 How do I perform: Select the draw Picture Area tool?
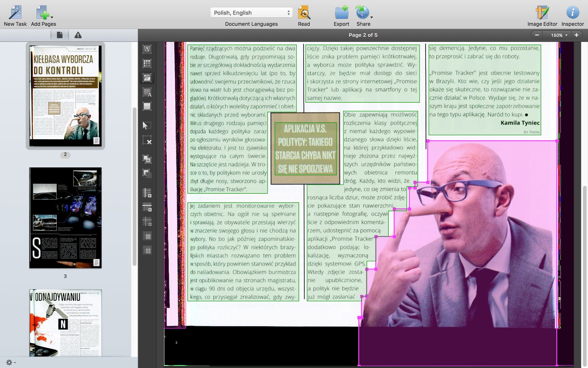147,78
